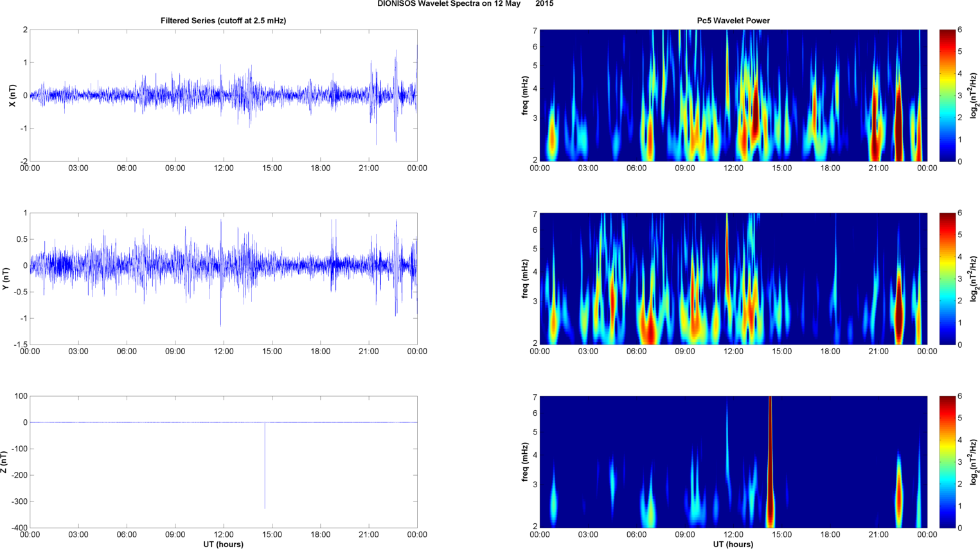Click the '-300' tick on the Z axis

point(20,501)
